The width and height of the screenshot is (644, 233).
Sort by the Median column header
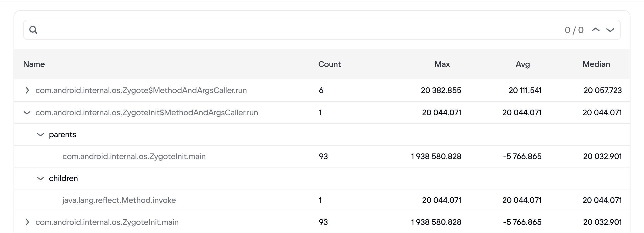point(596,64)
